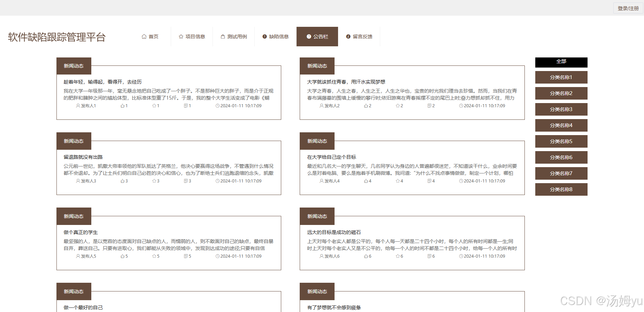The height and width of the screenshot is (312, 644).
Task: Open the 测试用例 menu
Action: point(234,37)
